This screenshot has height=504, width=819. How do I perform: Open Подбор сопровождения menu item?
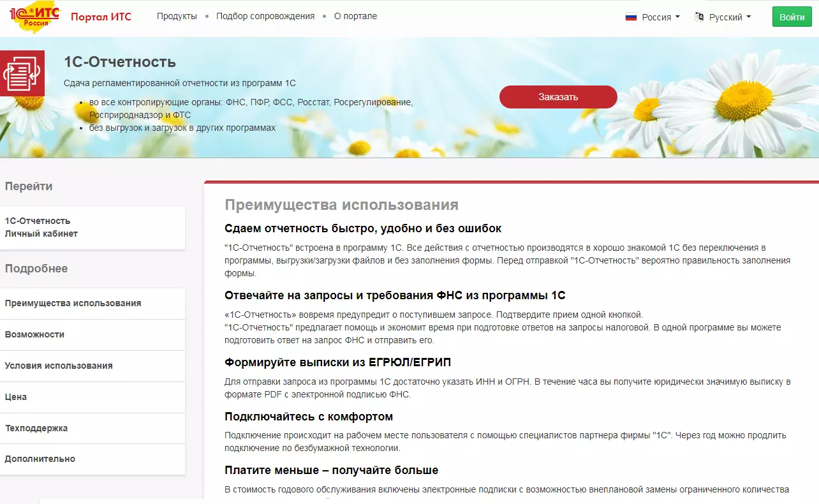pyautogui.click(x=265, y=16)
